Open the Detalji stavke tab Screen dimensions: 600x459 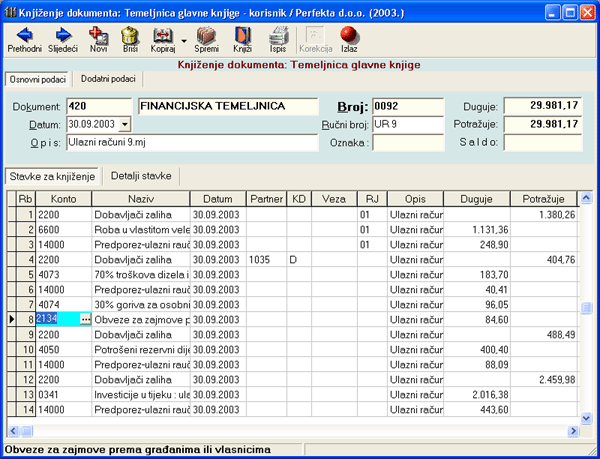pyautogui.click(x=141, y=176)
